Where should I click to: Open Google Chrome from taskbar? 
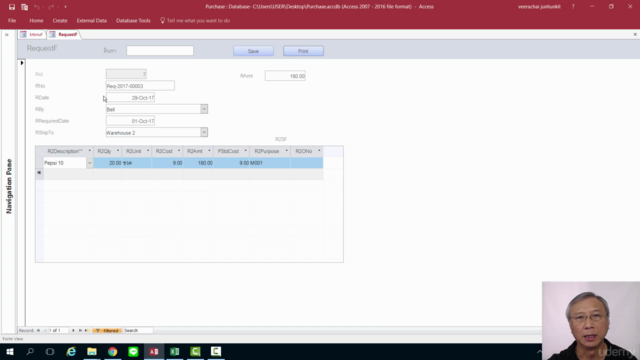(x=113, y=351)
